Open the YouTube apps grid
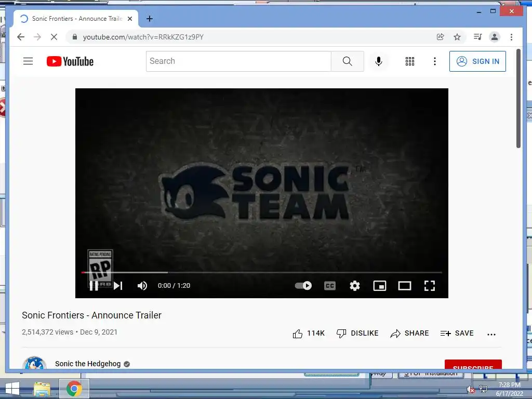The image size is (532, 399). tap(409, 61)
